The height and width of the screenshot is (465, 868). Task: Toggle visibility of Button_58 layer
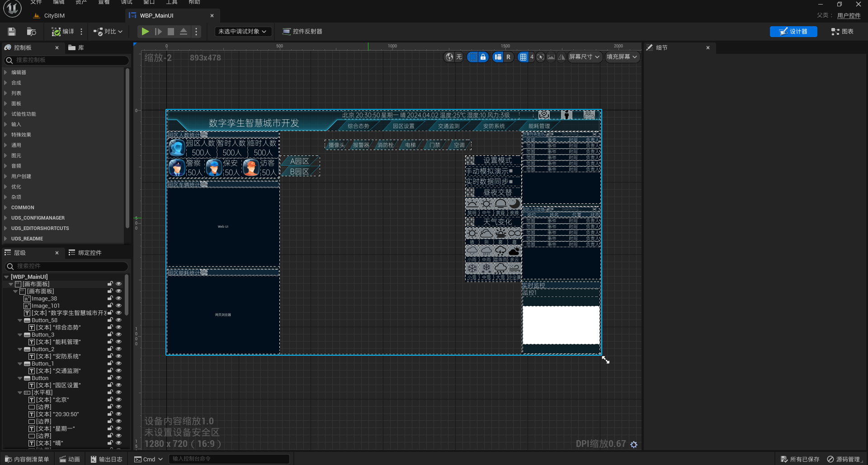click(x=119, y=320)
